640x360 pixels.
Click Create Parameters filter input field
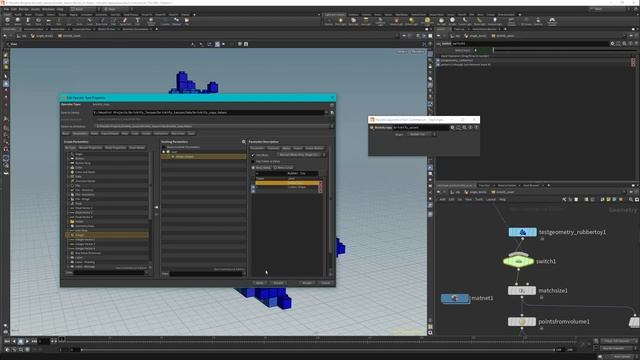pos(109,272)
